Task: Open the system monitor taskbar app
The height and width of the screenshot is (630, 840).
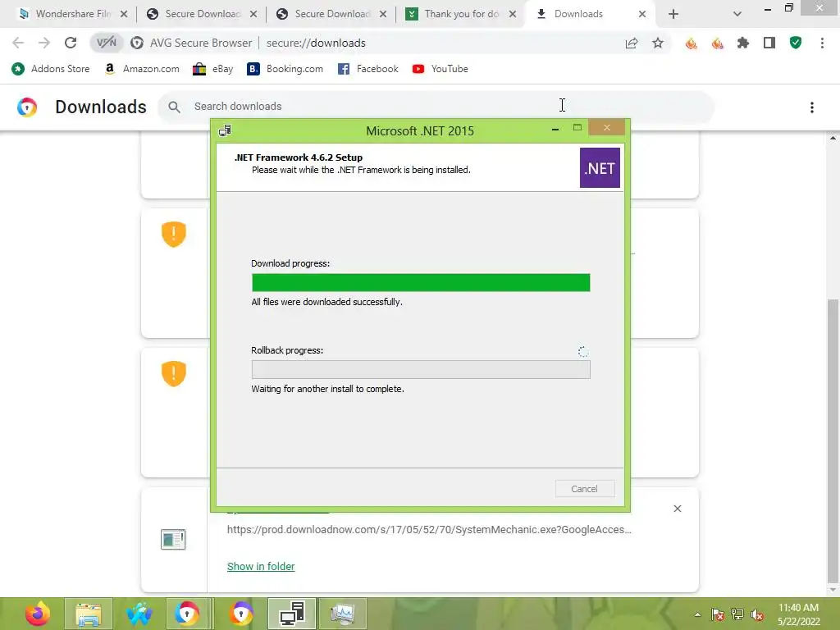Action: coord(343,614)
